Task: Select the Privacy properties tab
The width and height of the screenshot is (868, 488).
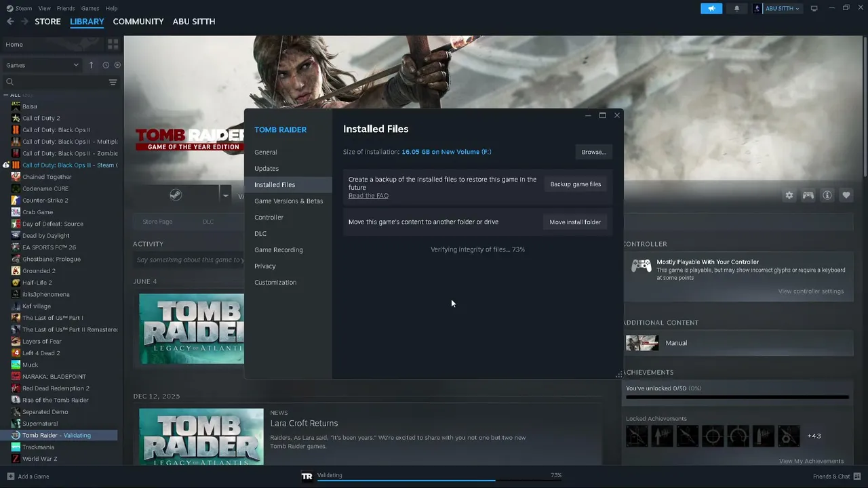Action: 288,266
